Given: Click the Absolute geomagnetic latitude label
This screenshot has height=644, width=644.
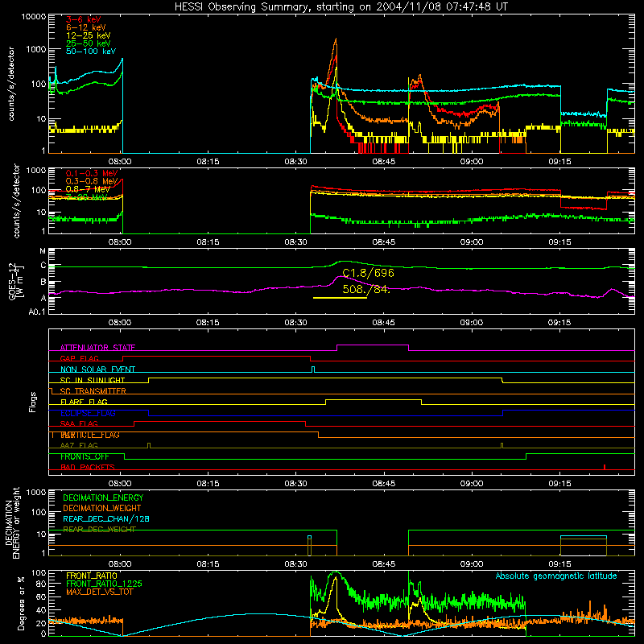Looking at the screenshot, I should (556, 576).
